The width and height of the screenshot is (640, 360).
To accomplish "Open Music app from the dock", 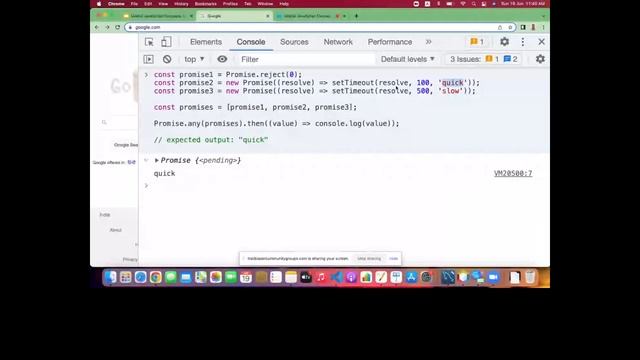I will [321, 278].
